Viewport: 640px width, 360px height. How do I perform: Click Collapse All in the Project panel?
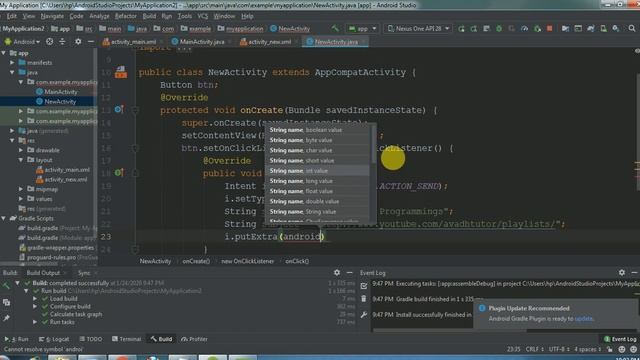(x=62, y=42)
